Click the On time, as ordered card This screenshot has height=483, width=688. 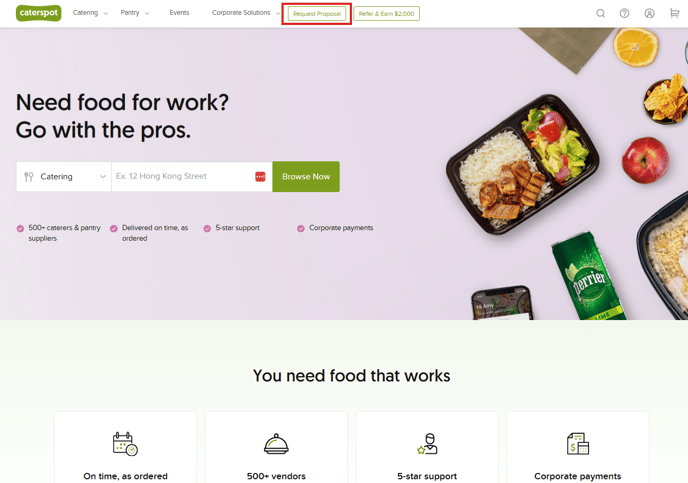pyautogui.click(x=125, y=447)
